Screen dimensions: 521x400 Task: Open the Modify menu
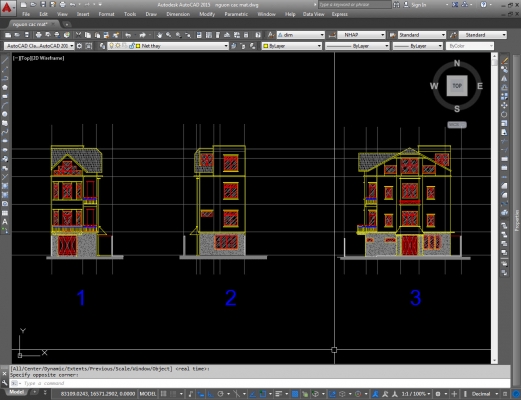tap(207, 14)
